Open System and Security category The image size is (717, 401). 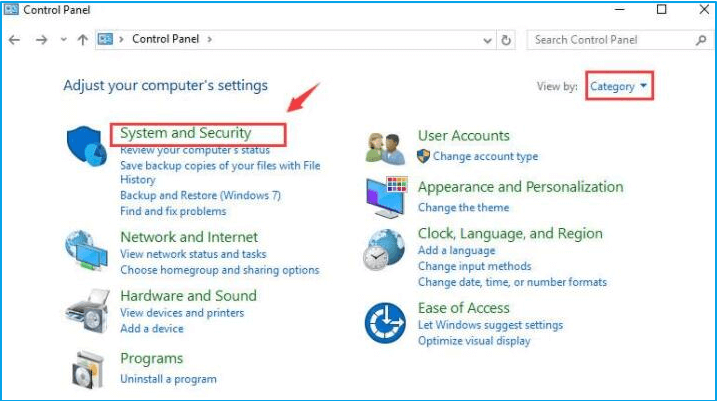coord(186,133)
